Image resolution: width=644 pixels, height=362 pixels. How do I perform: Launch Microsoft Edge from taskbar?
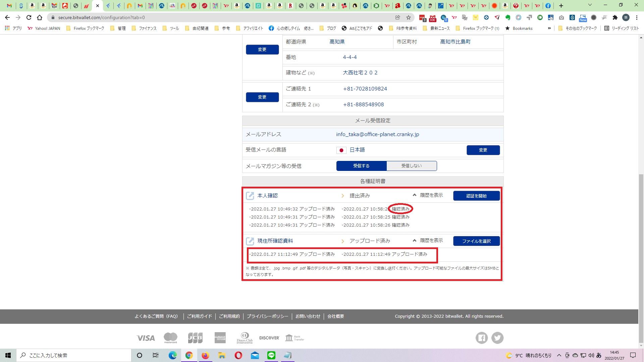(172, 355)
